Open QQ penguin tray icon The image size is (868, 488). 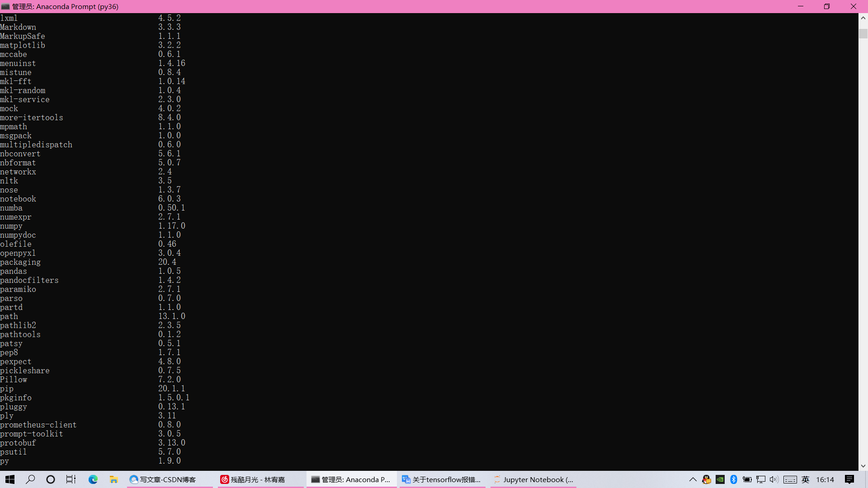coord(707,479)
